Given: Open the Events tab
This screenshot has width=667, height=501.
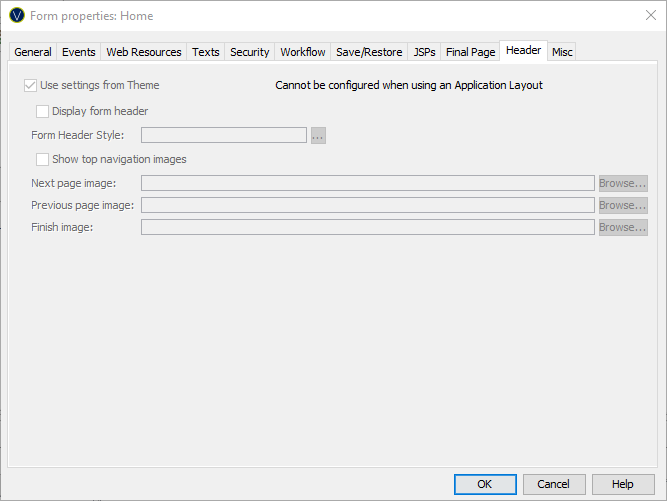Looking at the screenshot, I should 79,52.
